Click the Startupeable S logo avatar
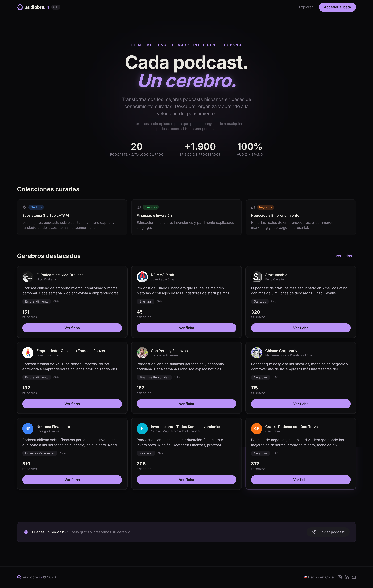Image resolution: width=373 pixels, height=588 pixels. (x=257, y=277)
